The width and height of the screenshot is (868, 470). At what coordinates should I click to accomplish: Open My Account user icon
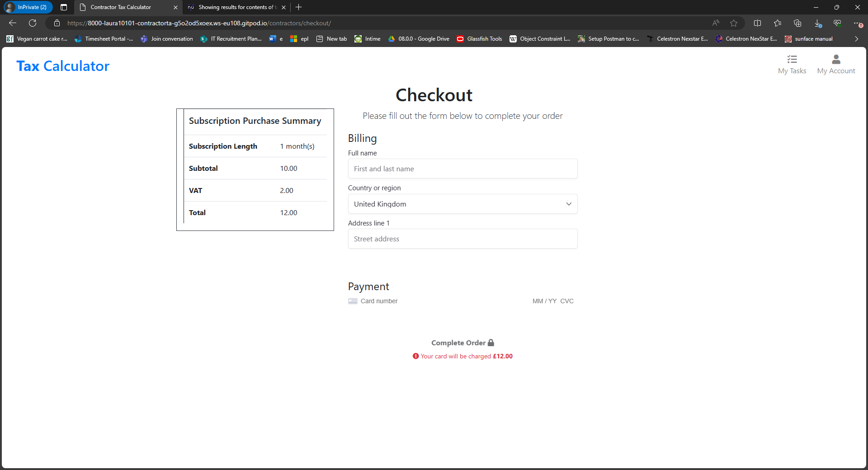tap(836, 59)
